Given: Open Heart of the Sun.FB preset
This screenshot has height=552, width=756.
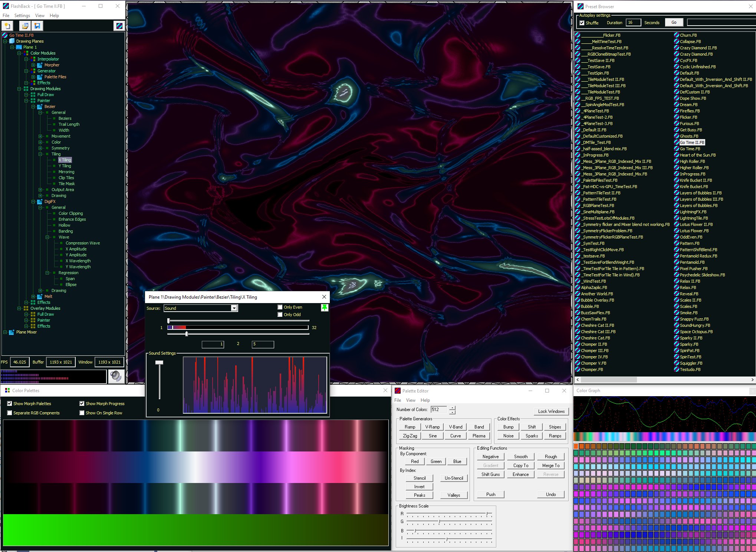Looking at the screenshot, I should click(x=697, y=155).
